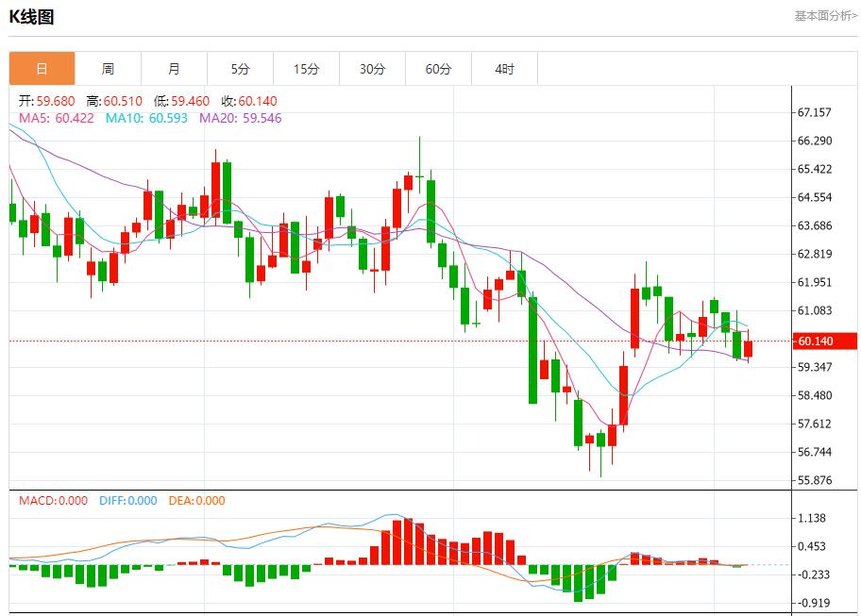The width and height of the screenshot is (861, 616).
Task: Switch to the 周 (weekly) tab
Action: pos(109,68)
